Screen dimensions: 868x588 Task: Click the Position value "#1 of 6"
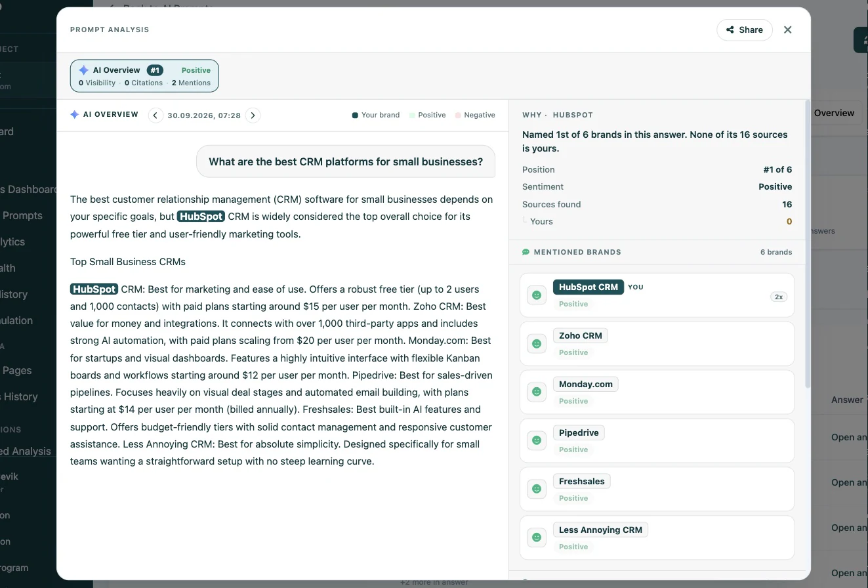pyautogui.click(x=777, y=169)
